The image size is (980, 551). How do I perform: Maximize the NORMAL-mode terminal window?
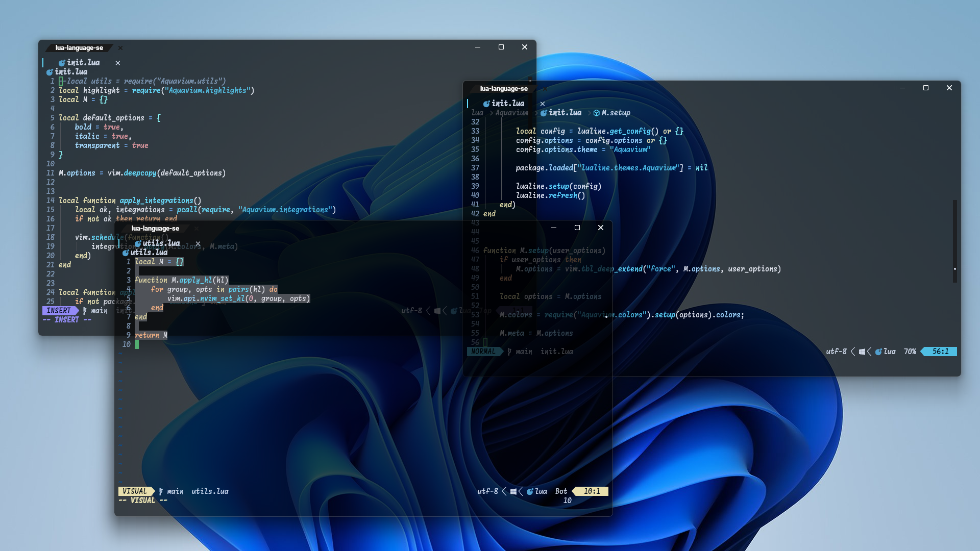pos(926,88)
